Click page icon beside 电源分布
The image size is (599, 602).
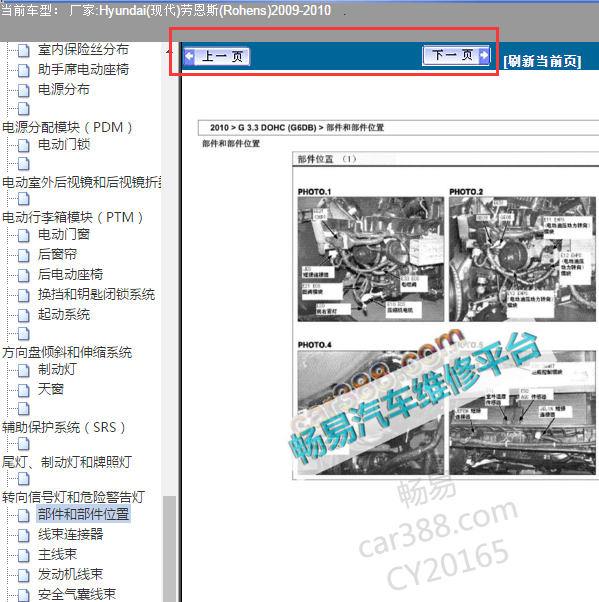(24, 91)
